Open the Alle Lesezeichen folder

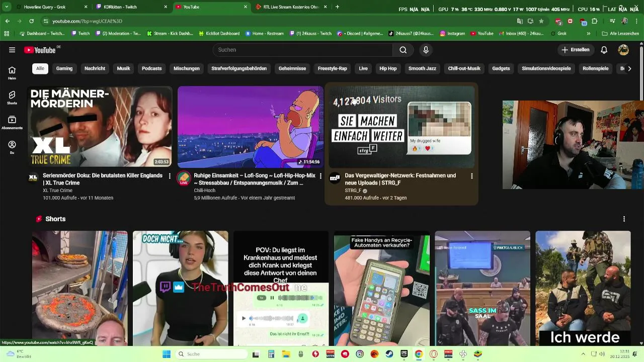click(620, 34)
